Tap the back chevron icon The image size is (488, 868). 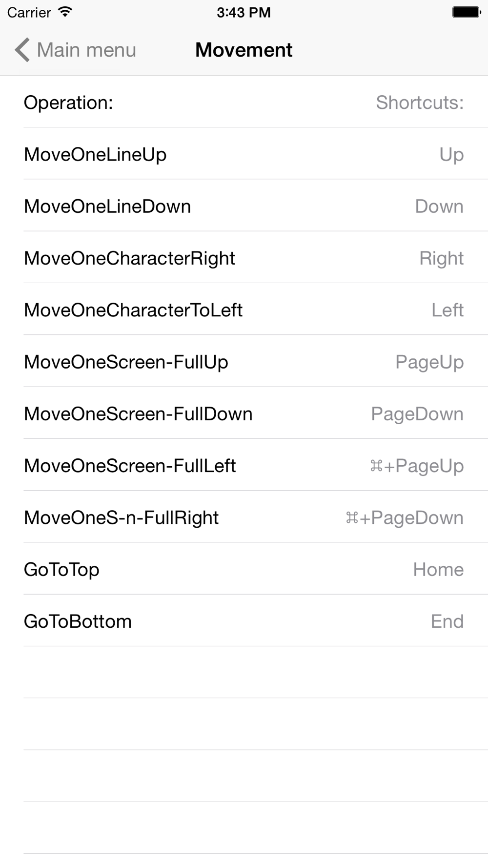coord(22,50)
